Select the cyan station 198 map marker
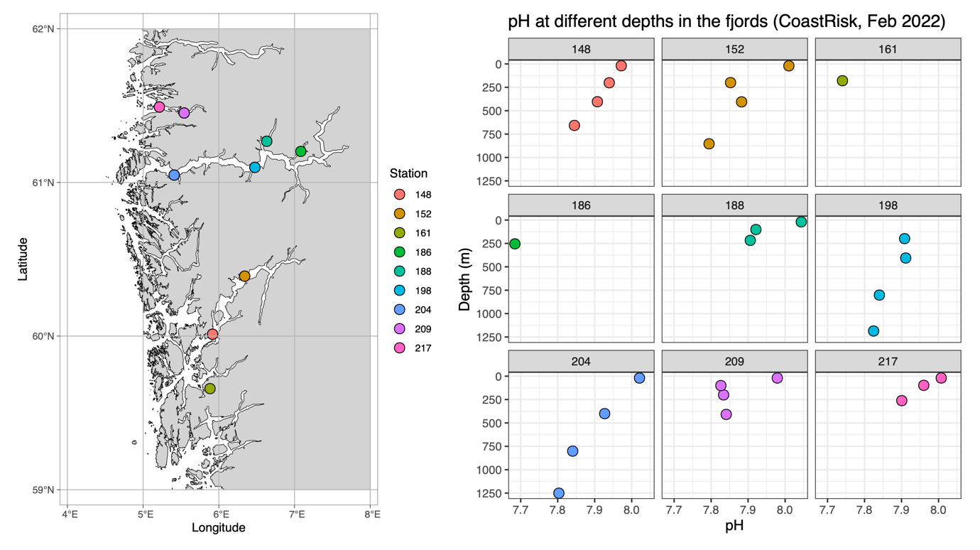The image size is (980, 550). point(255,168)
